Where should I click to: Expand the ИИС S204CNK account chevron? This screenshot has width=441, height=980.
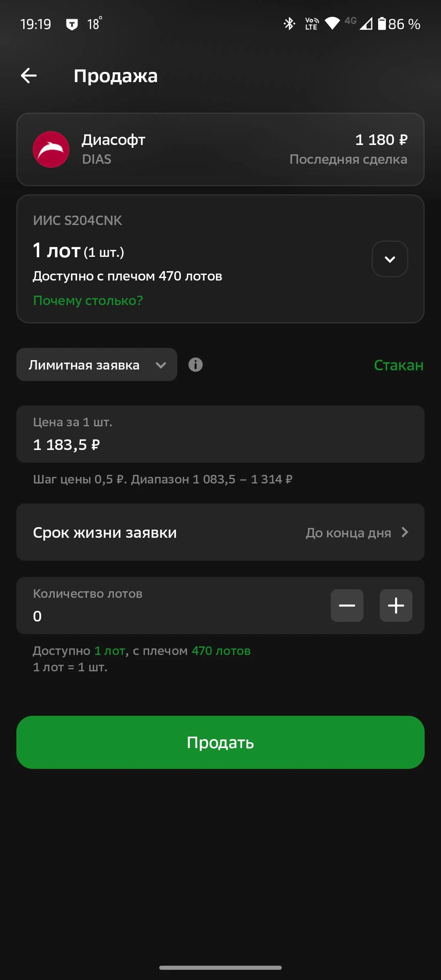click(x=390, y=259)
